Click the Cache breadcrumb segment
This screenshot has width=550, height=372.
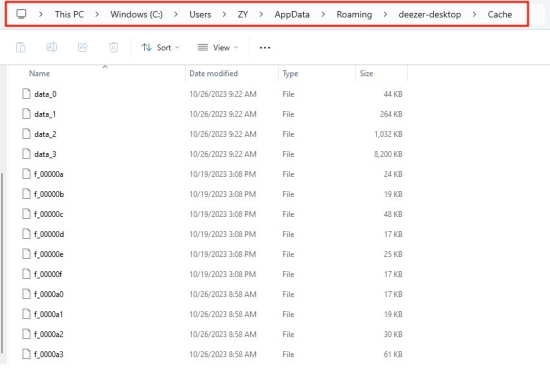click(499, 14)
